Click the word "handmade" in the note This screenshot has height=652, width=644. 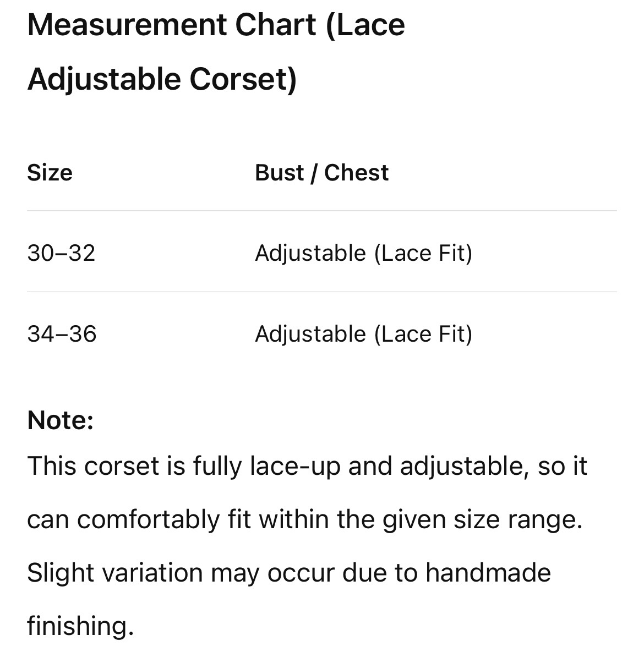pos(488,573)
